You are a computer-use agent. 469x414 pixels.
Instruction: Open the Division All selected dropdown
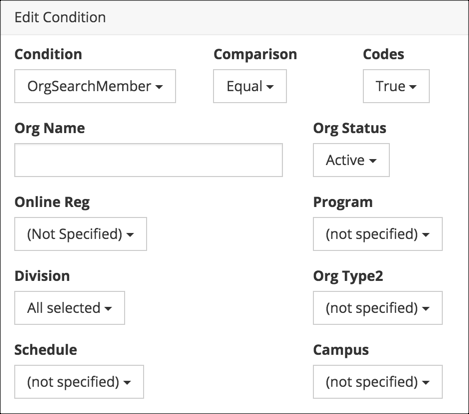[x=69, y=308]
